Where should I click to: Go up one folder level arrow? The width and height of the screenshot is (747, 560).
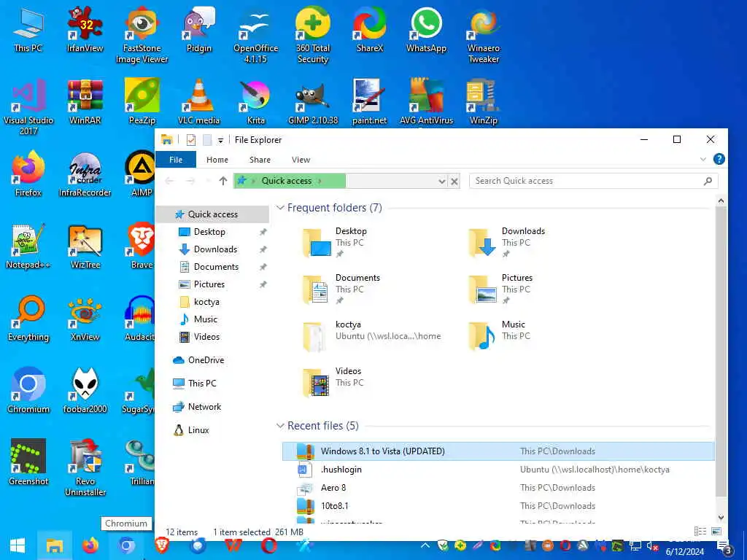[x=223, y=181]
